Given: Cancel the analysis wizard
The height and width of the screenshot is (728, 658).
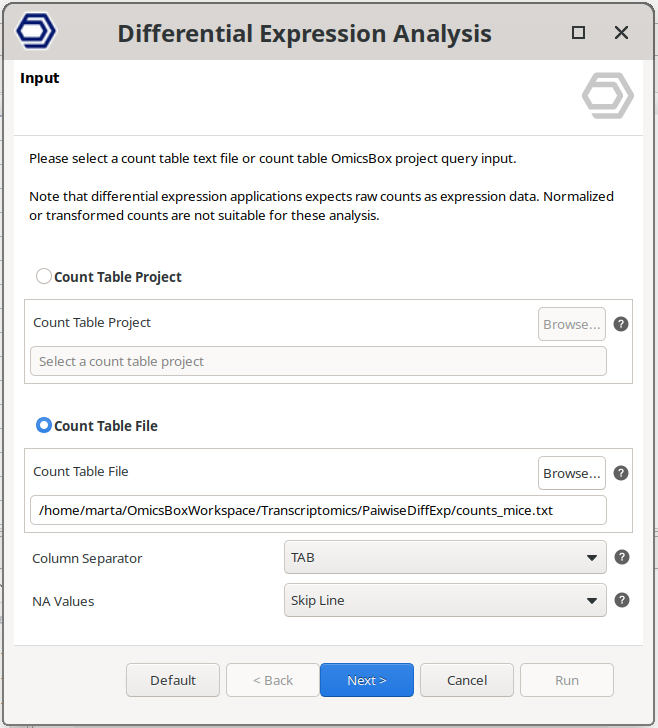Looking at the screenshot, I should 467,680.
